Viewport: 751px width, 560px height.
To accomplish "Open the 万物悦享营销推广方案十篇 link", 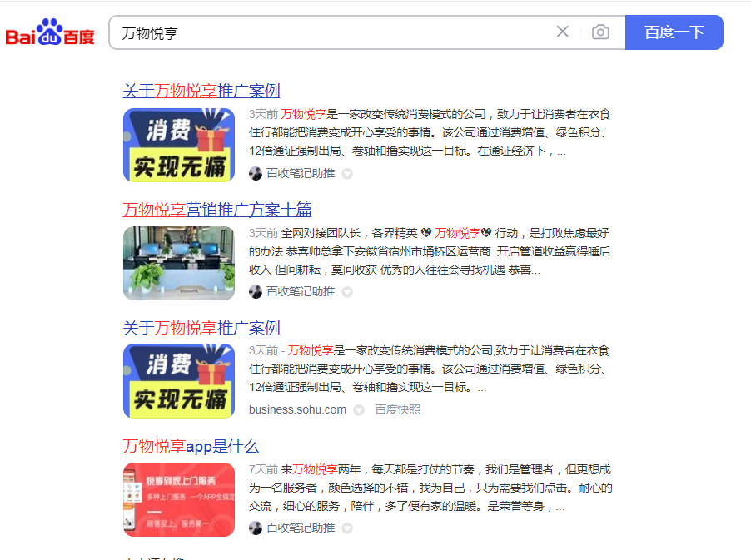I will pos(217,209).
